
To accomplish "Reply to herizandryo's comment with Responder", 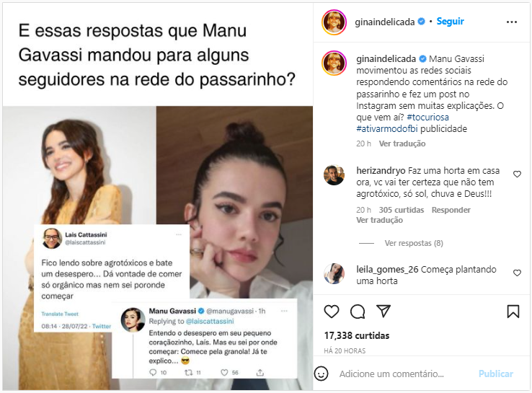I will pyautogui.click(x=451, y=210).
